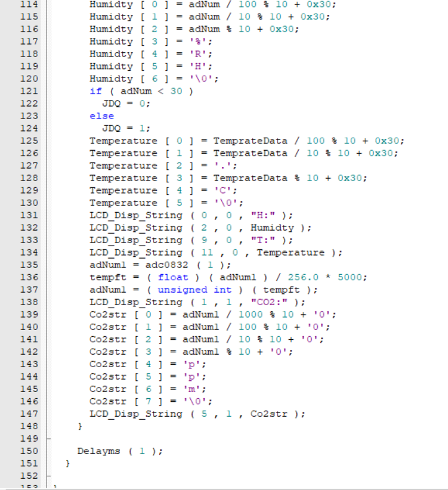
Task: Click the 'p' literal on line 143
Action: [191, 364]
